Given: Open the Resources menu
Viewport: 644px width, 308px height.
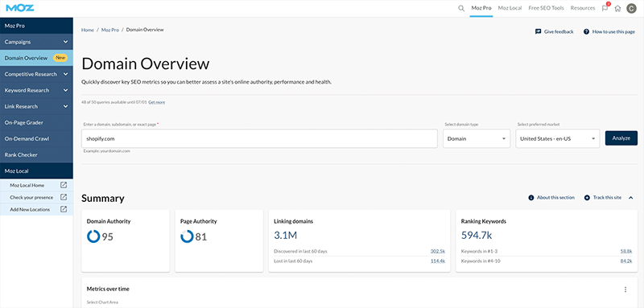Looking at the screenshot, I should click(583, 8).
